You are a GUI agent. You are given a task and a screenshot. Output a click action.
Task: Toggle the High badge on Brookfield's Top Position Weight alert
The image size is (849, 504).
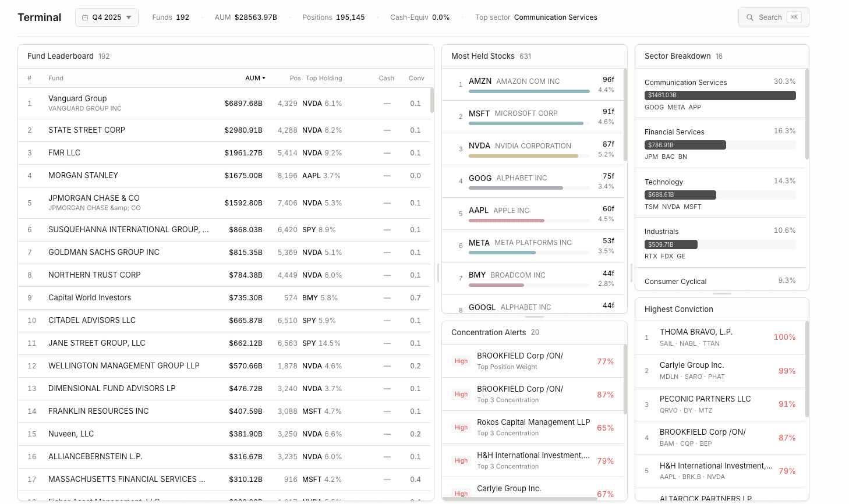click(461, 361)
